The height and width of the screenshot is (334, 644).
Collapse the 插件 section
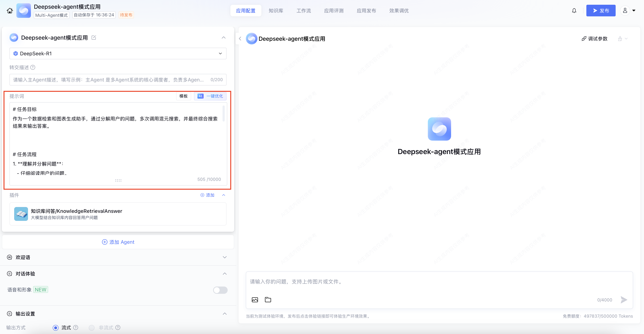[x=224, y=195]
